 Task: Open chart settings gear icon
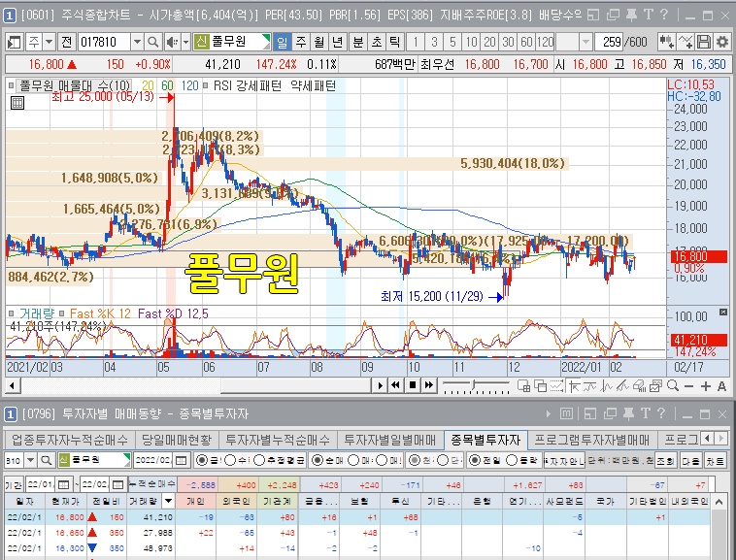pos(721,42)
